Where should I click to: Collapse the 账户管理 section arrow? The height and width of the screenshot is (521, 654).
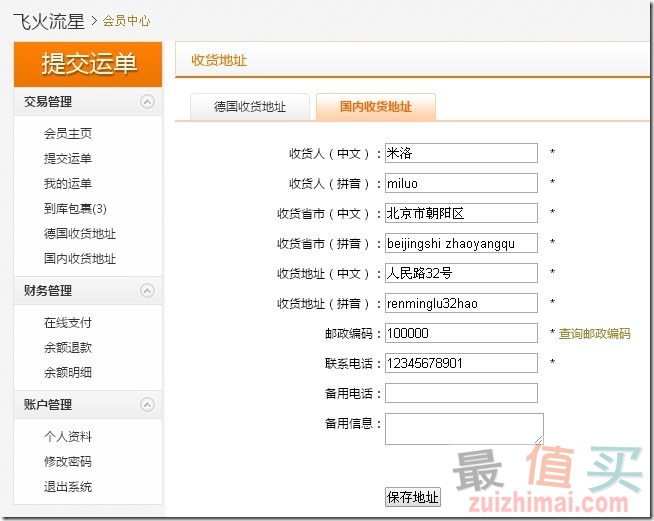[x=147, y=404]
